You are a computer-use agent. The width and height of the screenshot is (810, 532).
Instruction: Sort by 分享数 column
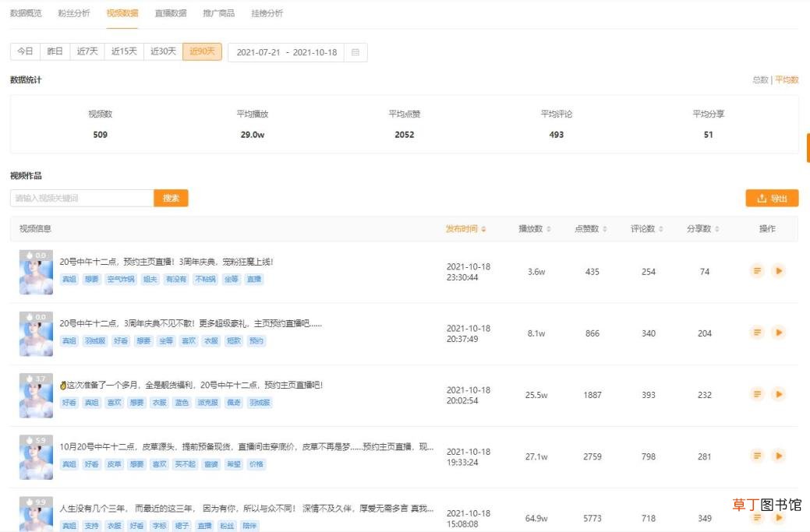pos(703,228)
